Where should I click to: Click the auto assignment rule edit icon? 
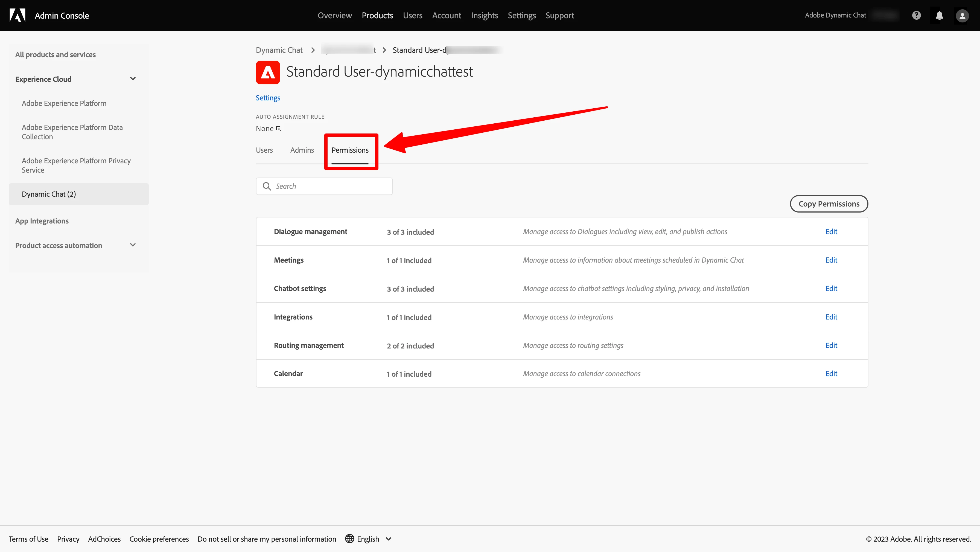tap(278, 128)
